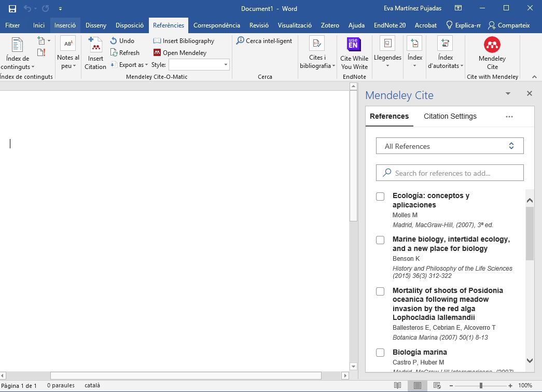Image resolution: width=542 pixels, height=392 pixels.
Task: Click the update table icon with exclamation mark
Action: click(x=41, y=52)
